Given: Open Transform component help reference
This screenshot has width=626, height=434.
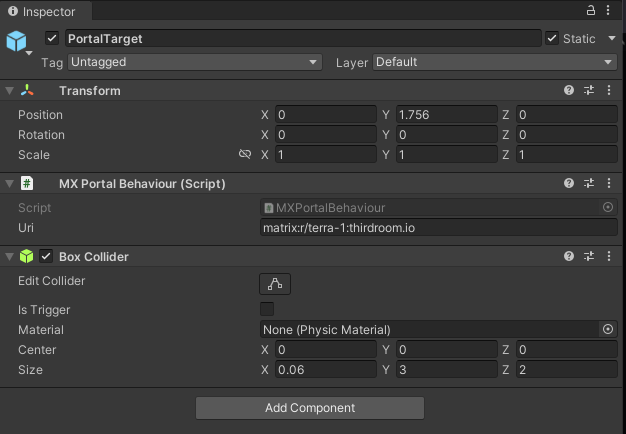Looking at the screenshot, I should click(x=569, y=90).
